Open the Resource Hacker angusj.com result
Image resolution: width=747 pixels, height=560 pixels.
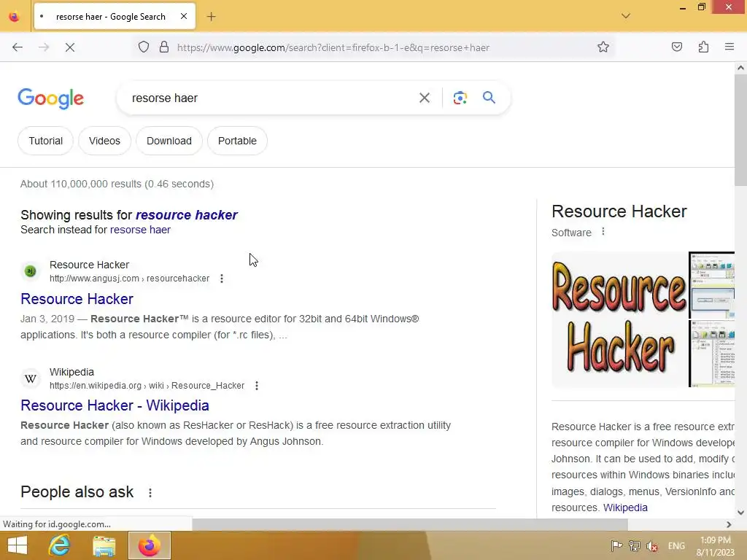[x=77, y=299]
